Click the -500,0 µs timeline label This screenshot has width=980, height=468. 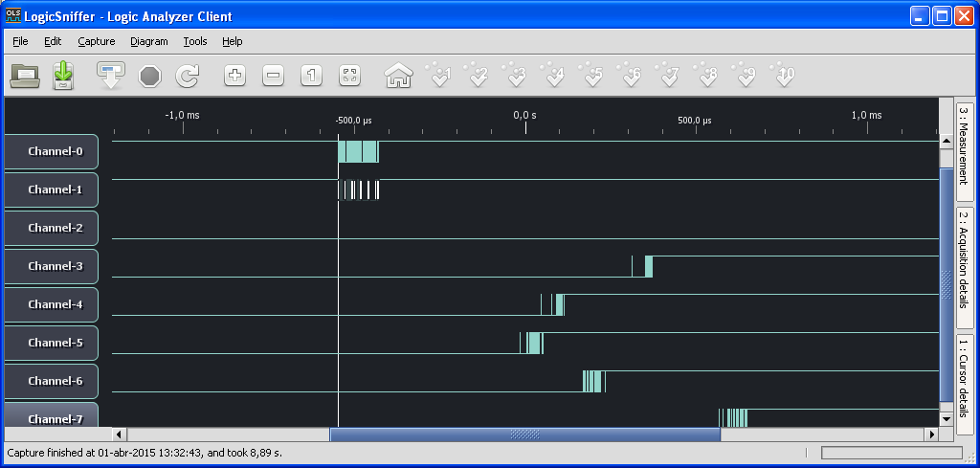pos(354,120)
